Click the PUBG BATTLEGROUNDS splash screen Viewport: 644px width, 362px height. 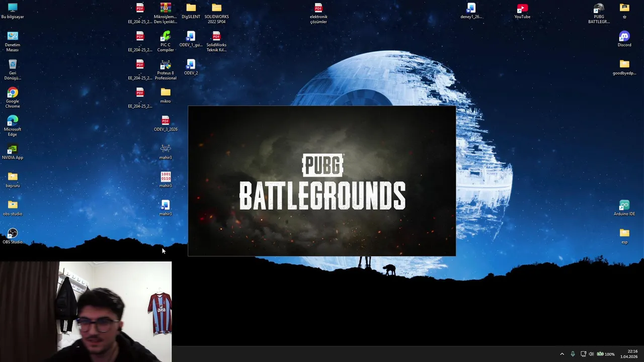322,181
